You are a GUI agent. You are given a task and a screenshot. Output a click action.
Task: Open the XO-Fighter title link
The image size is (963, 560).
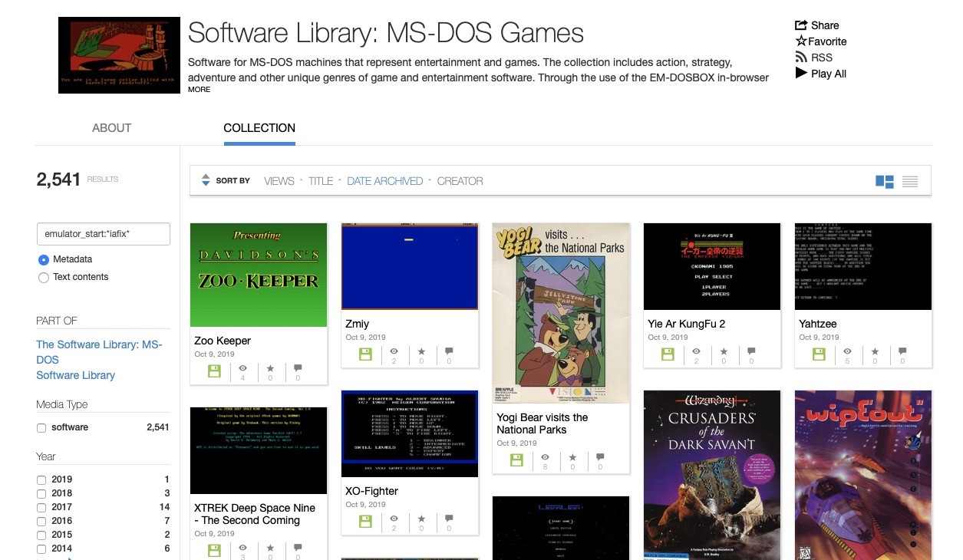click(371, 491)
